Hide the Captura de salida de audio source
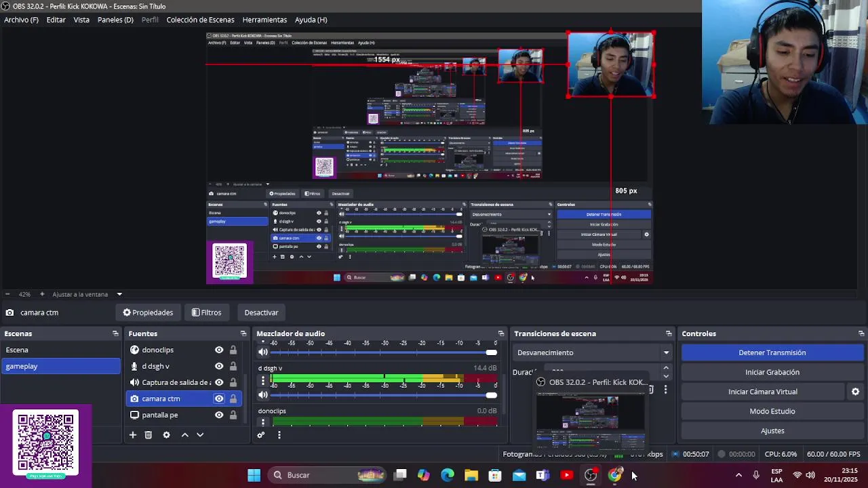The height and width of the screenshot is (488, 868). tap(219, 382)
